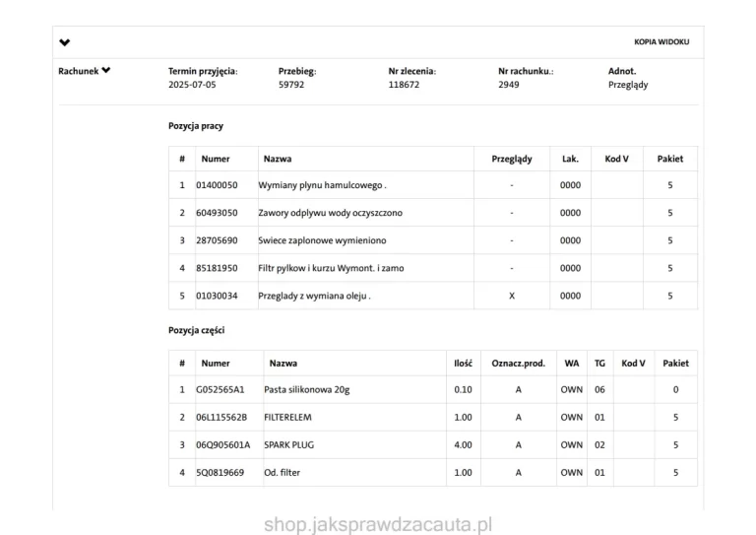The height and width of the screenshot is (535, 756).
Task: Open the Zawory odpływu wody oczyszczono row
Action: coord(330,213)
